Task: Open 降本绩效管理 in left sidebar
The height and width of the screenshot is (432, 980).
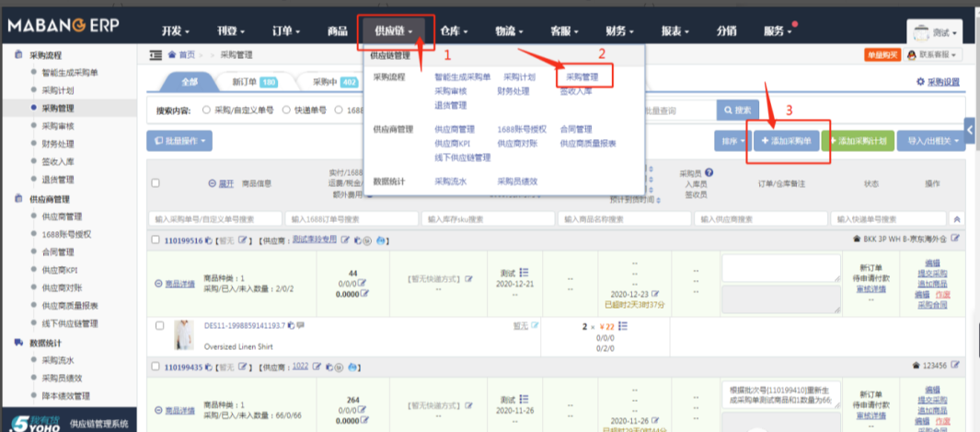Action: [x=65, y=396]
